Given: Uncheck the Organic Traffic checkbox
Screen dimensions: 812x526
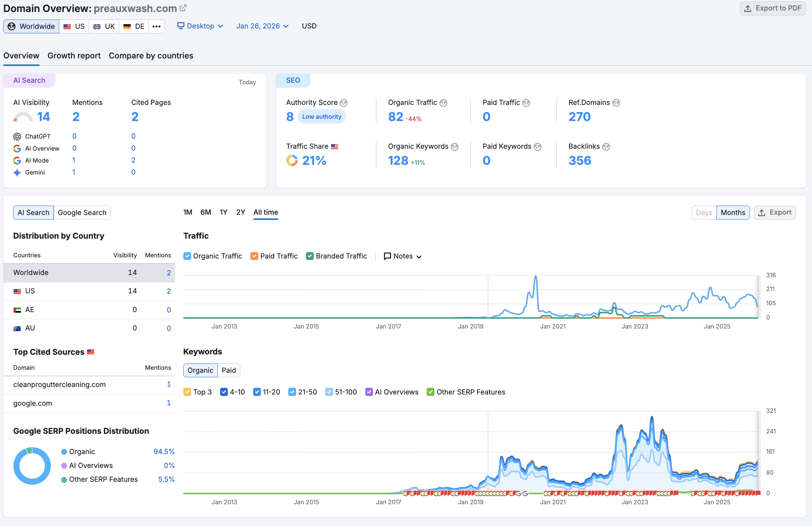Looking at the screenshot, I should (x=187, y=256).
